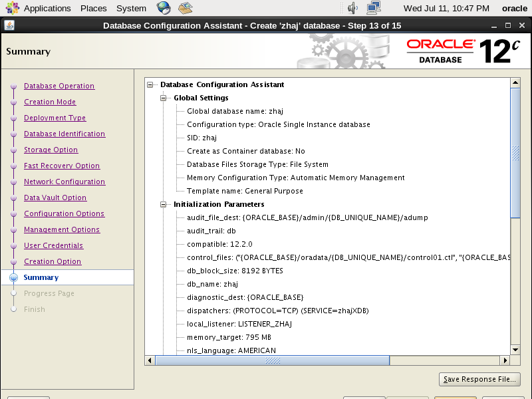Collapse the Initialization Parameters tree node
This screenshot has height=399, width=532.
pyautogui.click(x=163, y=204)
